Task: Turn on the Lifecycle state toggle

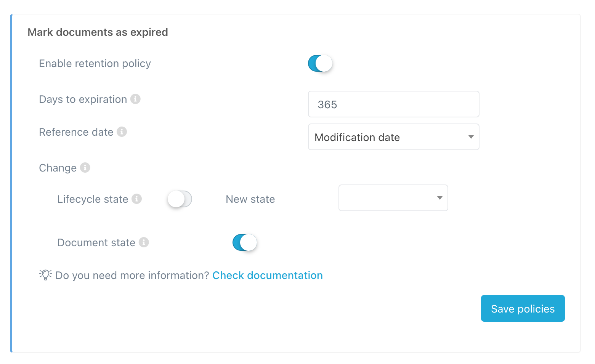Action: tap(180, 199)
